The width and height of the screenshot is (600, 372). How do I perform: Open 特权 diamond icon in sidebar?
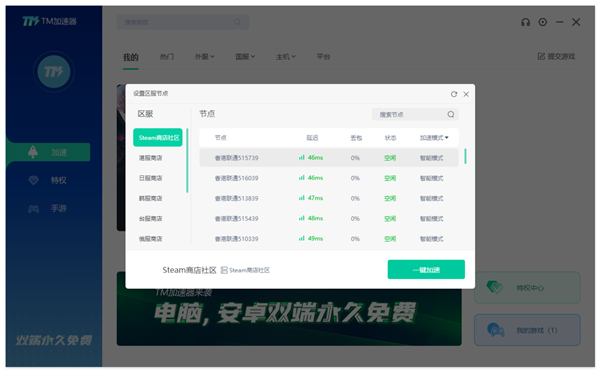click(34, 180)
